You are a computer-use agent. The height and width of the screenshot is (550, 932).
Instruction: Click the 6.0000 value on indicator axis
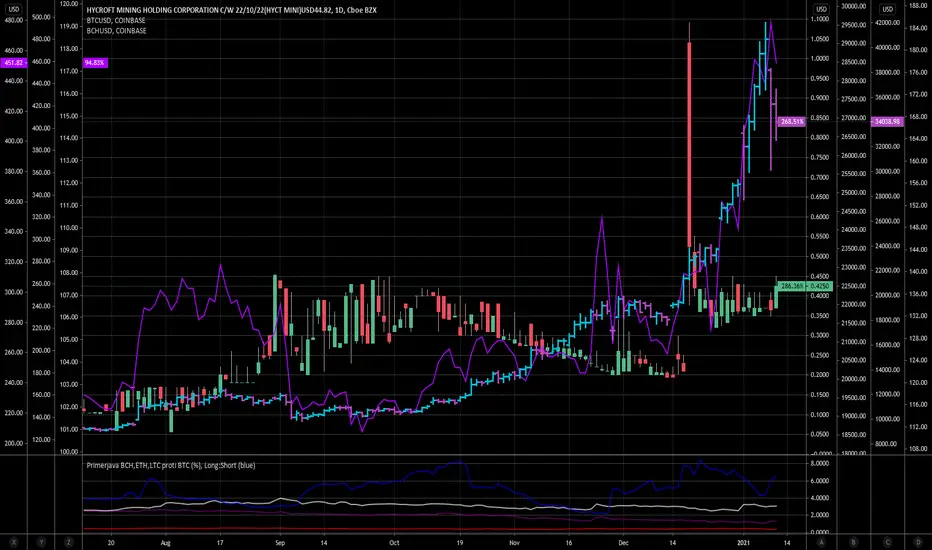[x=820, y=480]
